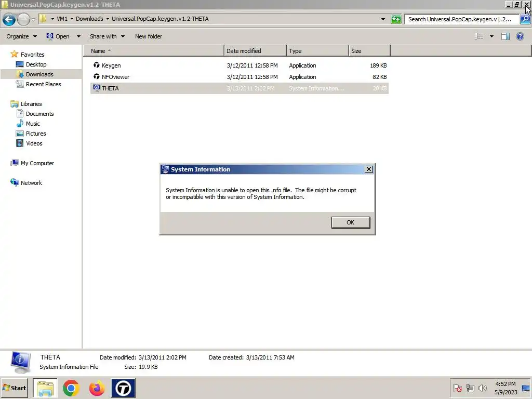Screen dimensions: 532x399
Task: Click the Action Center flag tray icon
Action: coord(457,388)
